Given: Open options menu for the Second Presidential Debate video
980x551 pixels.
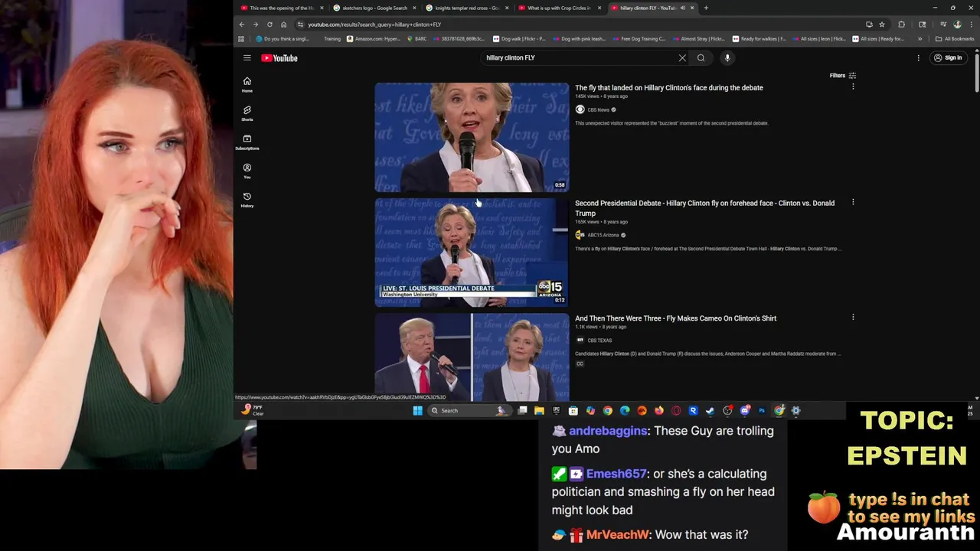Looking at the screenshot, I should pos(853,203).
